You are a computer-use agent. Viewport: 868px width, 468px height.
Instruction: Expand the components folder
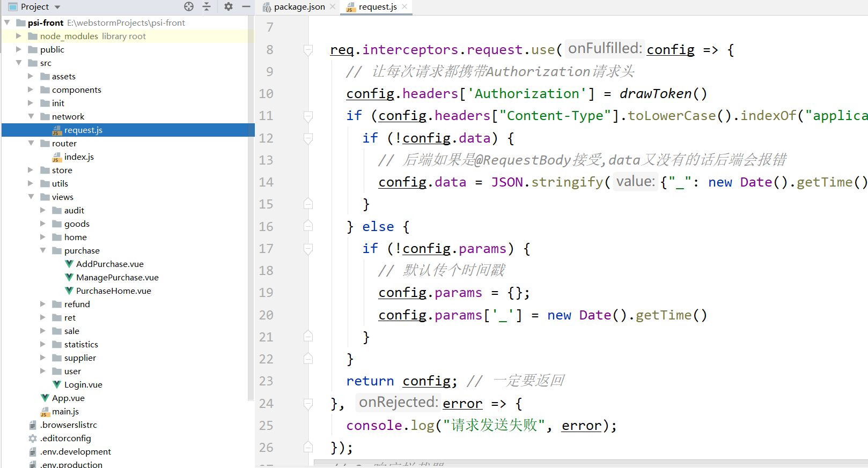click(x=31, y=90)
